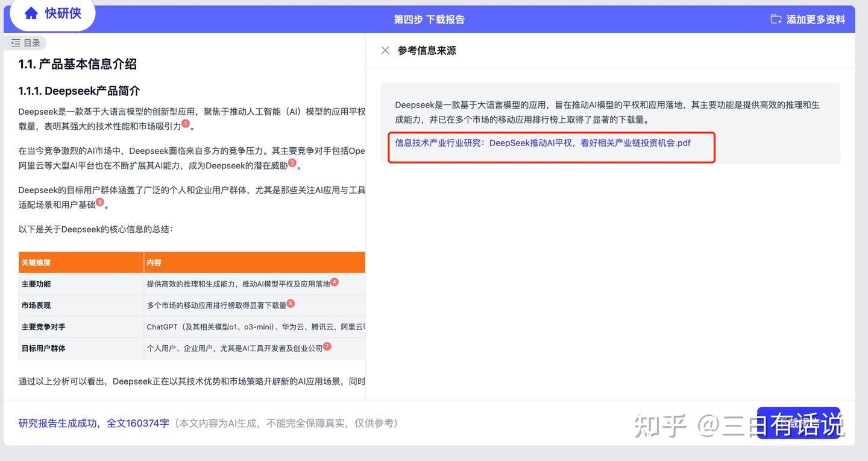The image size is (868, 461).
Task: Click citation marker 2 after 潜在威胁
Action: [x=292, y=162]
